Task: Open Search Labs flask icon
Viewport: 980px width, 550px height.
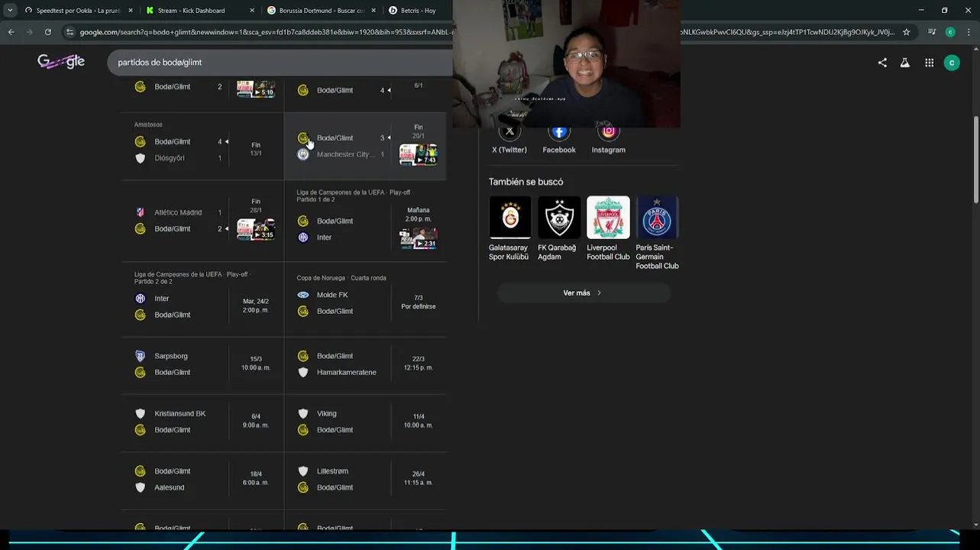Action: [905, 63]
